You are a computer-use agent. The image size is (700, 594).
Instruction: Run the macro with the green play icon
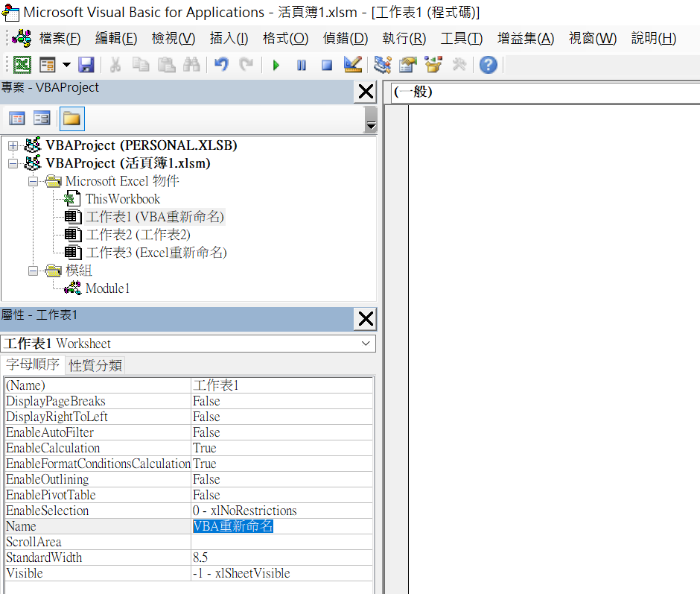pyautogui.click(x=276, y=66)
